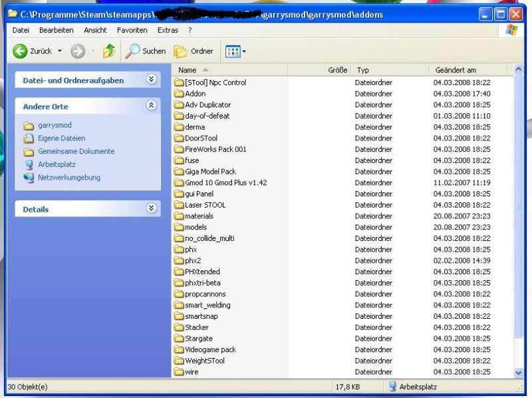This screenshot has width=532, height=398.
Task: Open the Bearbeiten menu
Action: [57, 30]
